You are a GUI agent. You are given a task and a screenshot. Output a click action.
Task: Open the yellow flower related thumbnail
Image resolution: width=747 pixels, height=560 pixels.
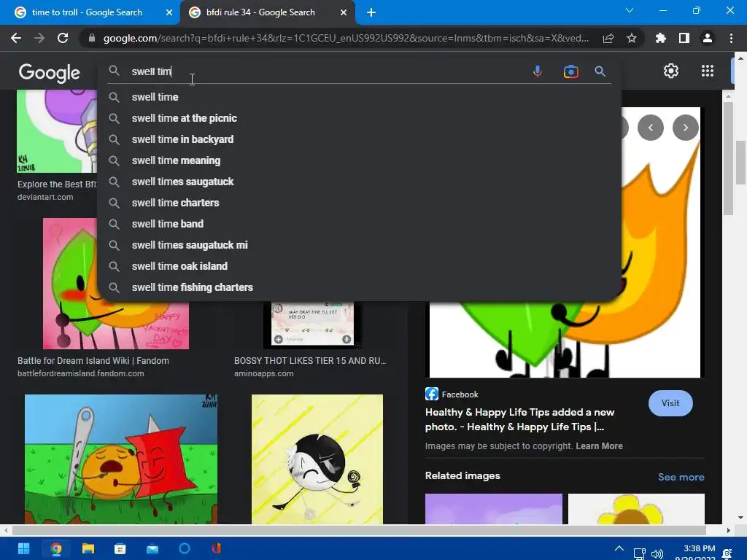[636, 508]
